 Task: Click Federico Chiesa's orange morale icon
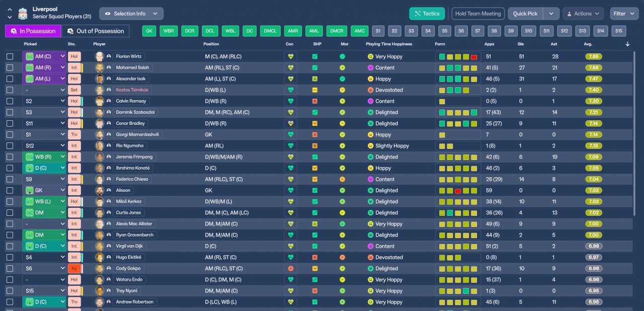point(342,179)
